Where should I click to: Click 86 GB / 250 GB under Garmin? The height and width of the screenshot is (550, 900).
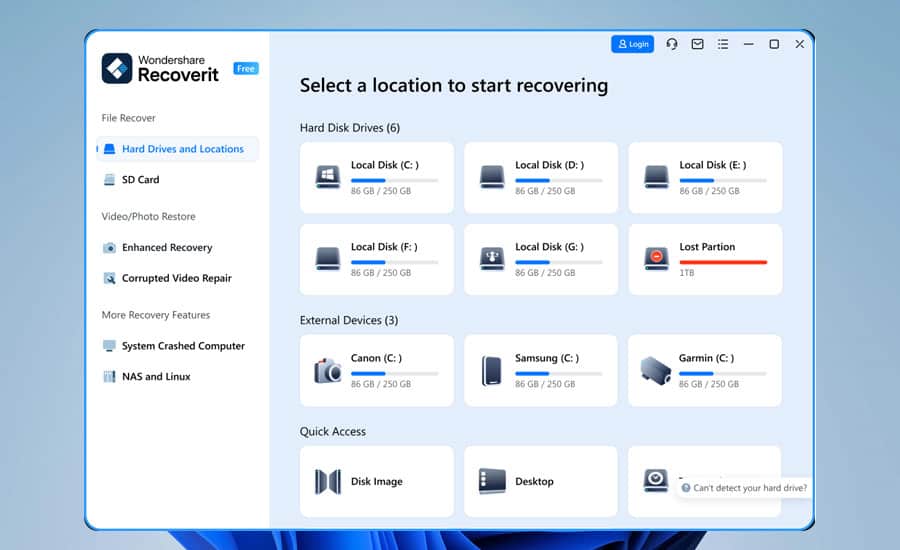click(x=709, y=384)
